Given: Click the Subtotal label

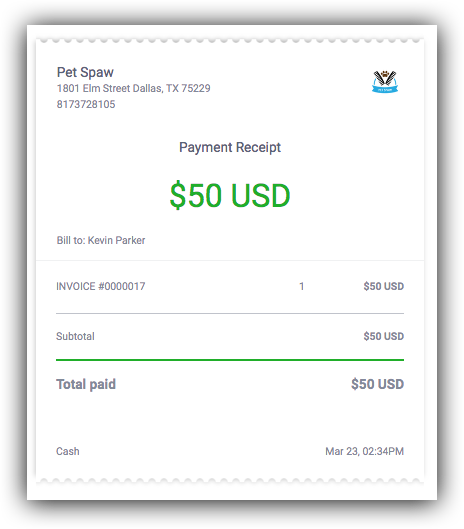Looking at the screenshot, I should tap(75, 336).
